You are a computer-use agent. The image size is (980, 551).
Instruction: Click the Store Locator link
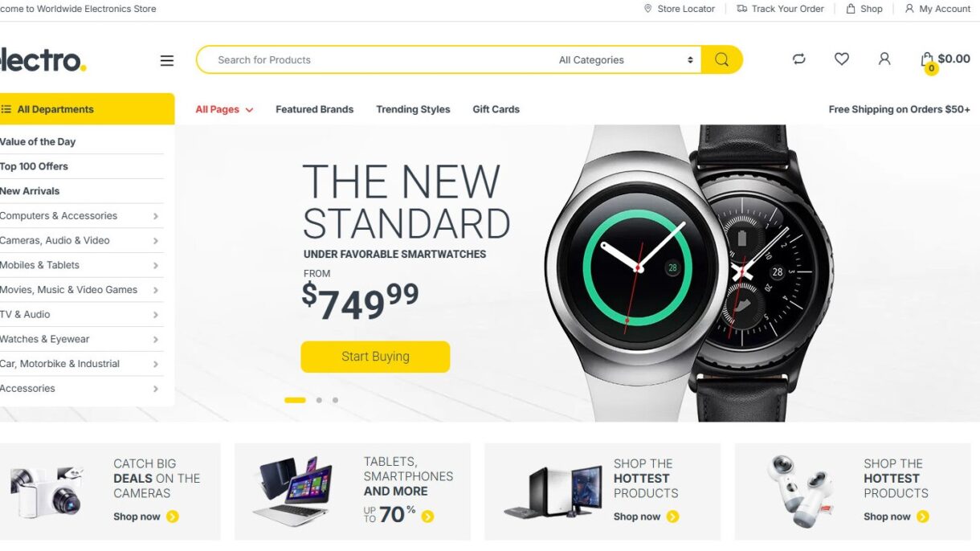pyautogui.click(x=680, y=9)
